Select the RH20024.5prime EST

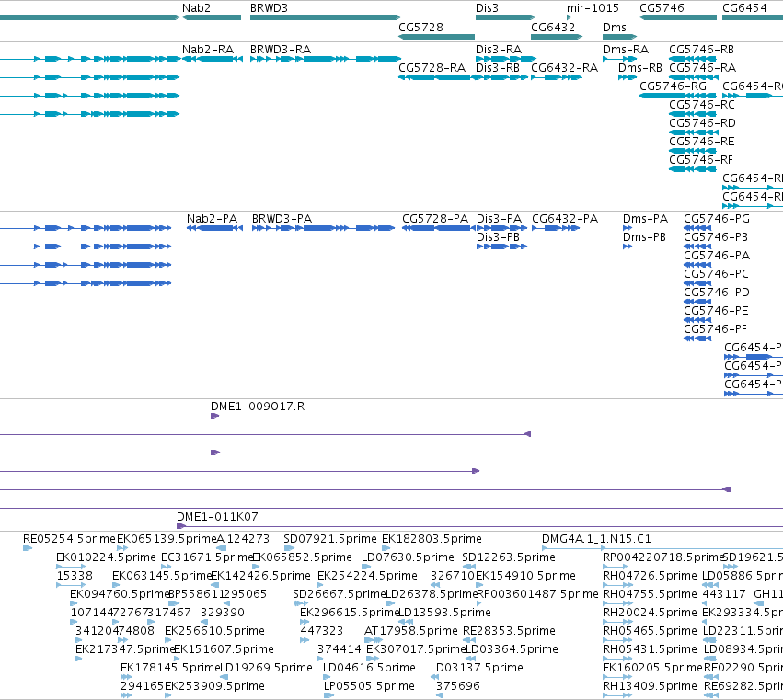tap(617, 622)
